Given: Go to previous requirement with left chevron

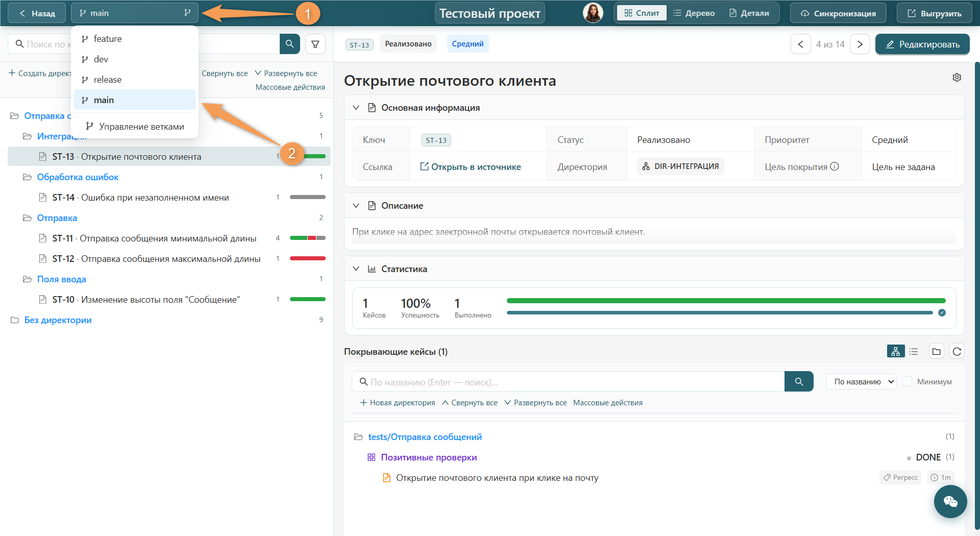Looking at the screenshot, I should [x=800, y=44].
